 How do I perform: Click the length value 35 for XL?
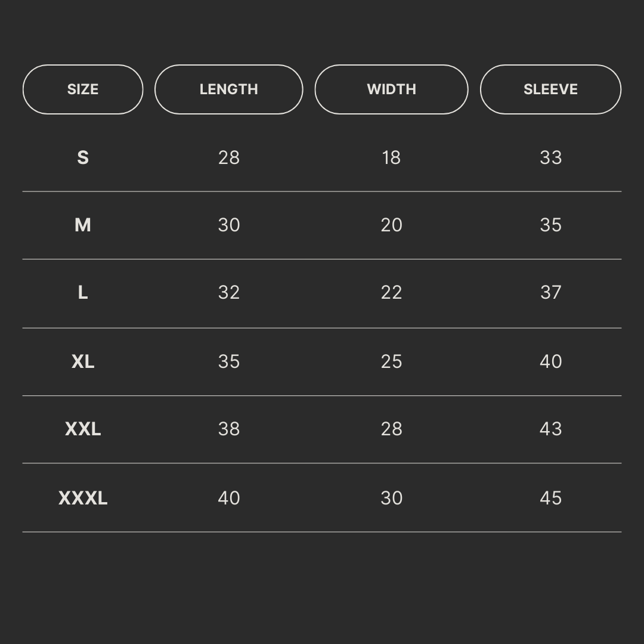229,361
